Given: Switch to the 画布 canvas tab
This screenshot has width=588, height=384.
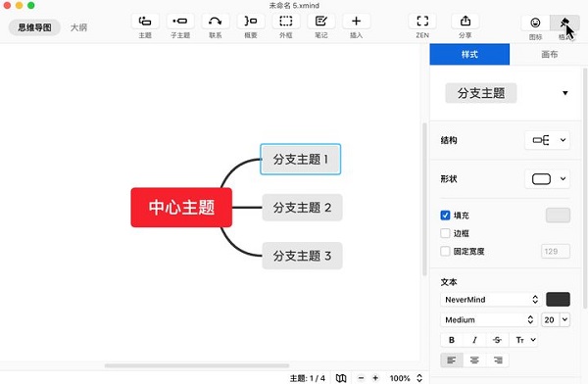Looking at the screenshot, I should coord(549,55).
